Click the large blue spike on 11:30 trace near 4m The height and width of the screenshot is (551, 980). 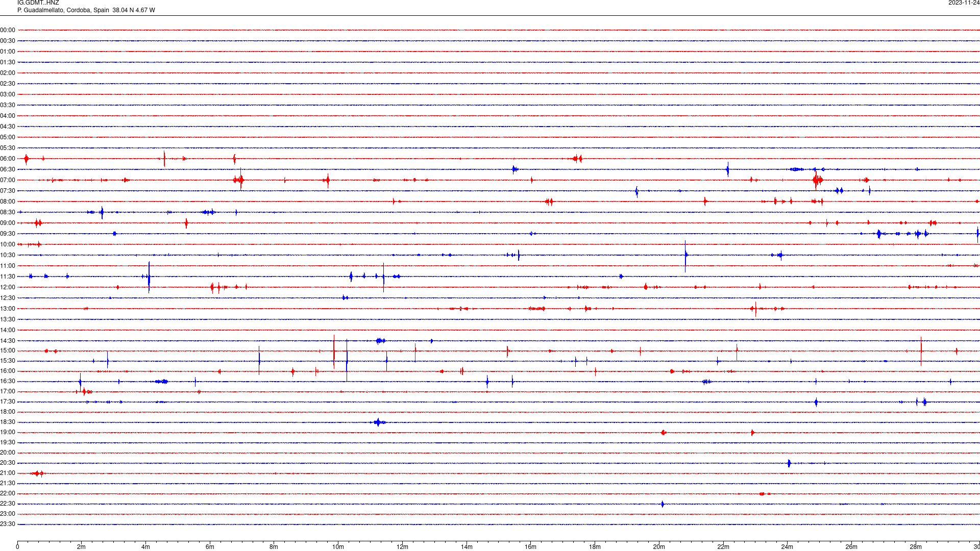[149, 277]
